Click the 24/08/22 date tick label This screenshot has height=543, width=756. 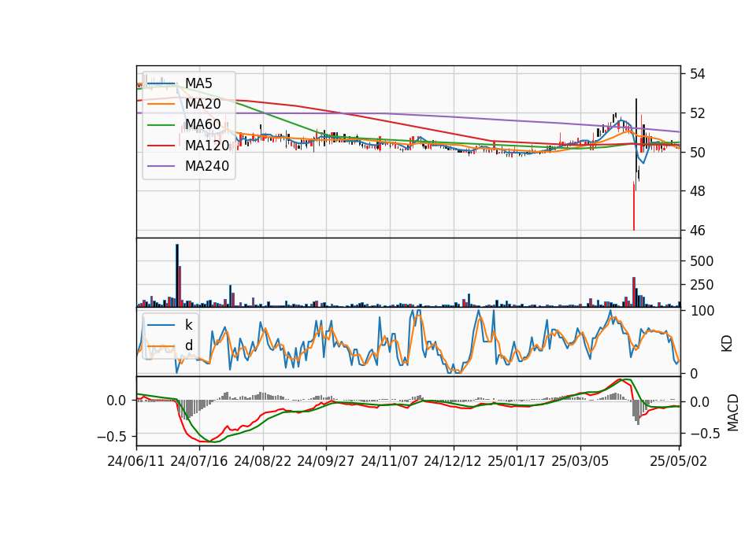point(263,461)
